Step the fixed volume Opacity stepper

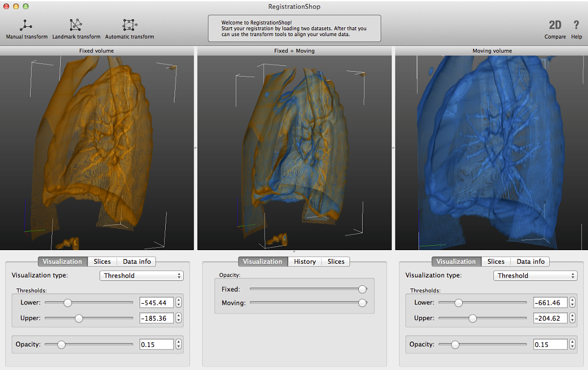point(179,344)
